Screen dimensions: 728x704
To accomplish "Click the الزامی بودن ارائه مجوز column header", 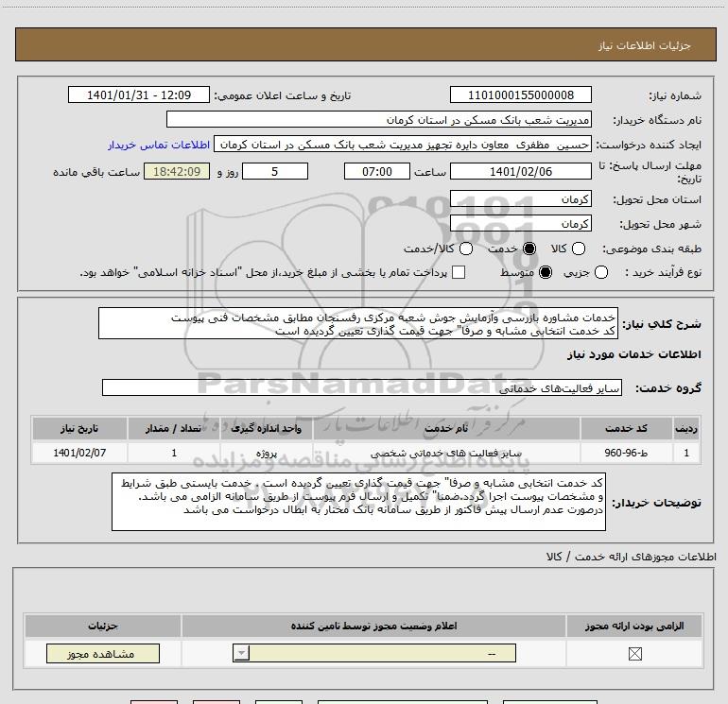I will pyautogui.click(x=634, y=626).
